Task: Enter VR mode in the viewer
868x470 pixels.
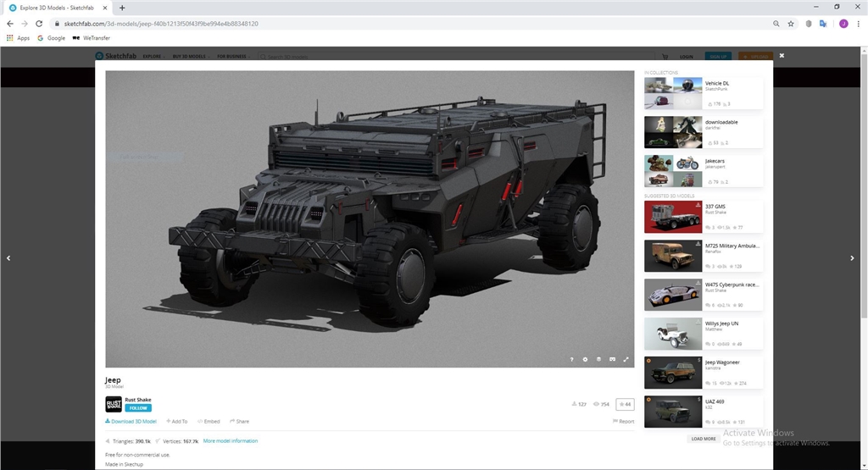Action: coord(612,359)
